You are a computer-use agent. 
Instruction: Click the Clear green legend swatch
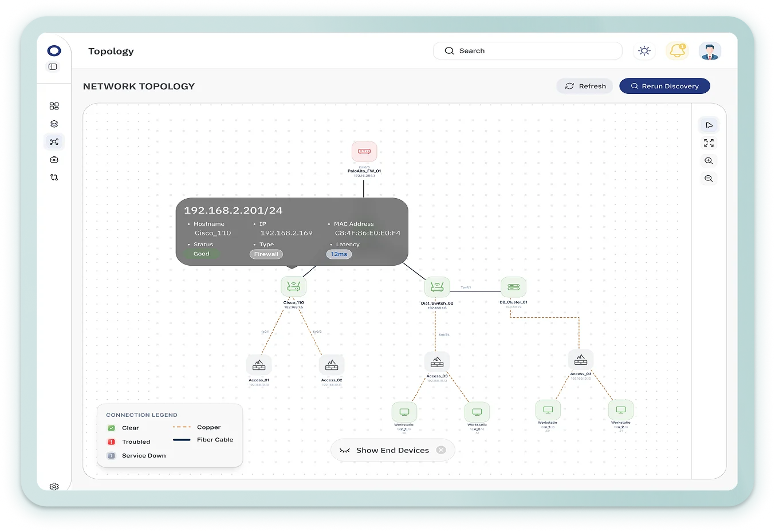tap(111, 428)
